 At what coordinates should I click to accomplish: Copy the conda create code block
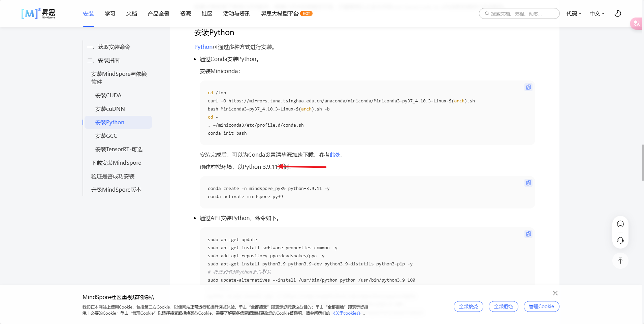point(528,183)
